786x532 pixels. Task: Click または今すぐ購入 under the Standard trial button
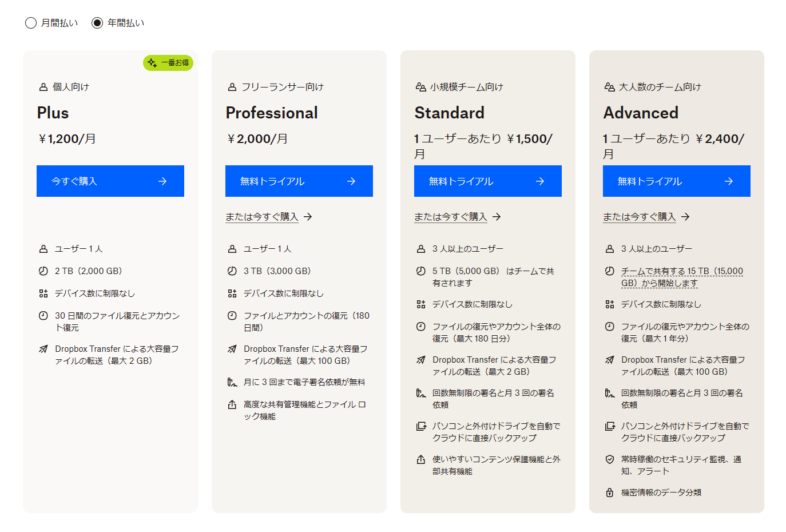(x=452, y=217)
